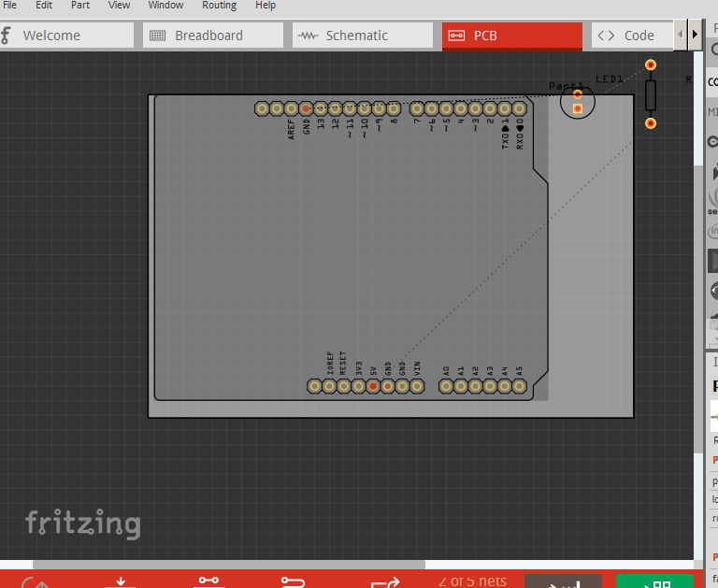Switch to the Schematic tab
Screen dimensions: 718x588
tap(363, 36)
